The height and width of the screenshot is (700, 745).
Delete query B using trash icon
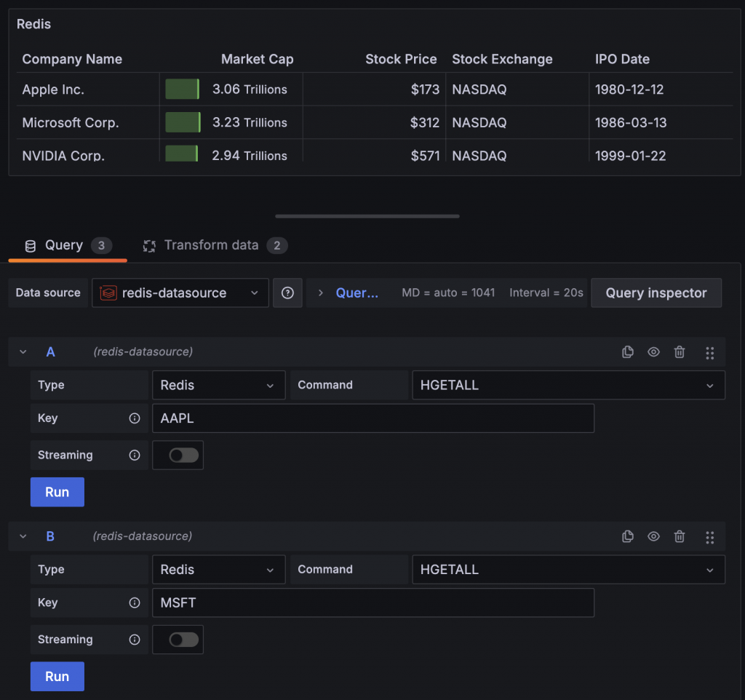pyautogui.click(x=680, y=536)
